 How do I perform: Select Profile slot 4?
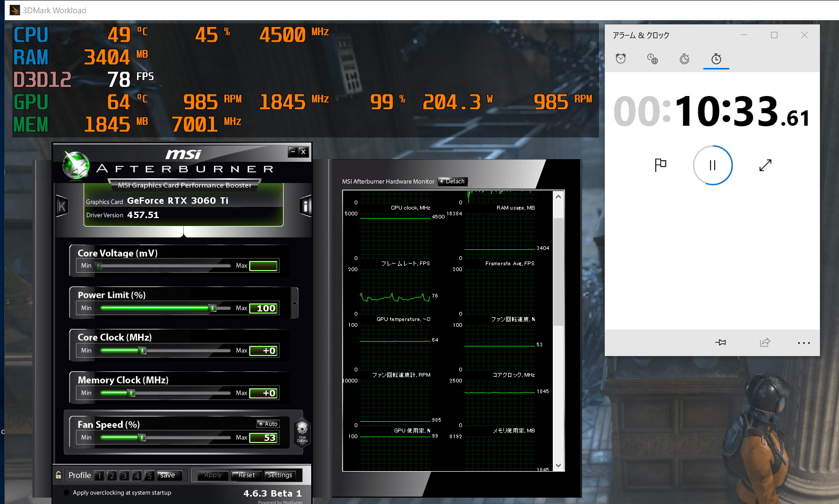point(136,476)
